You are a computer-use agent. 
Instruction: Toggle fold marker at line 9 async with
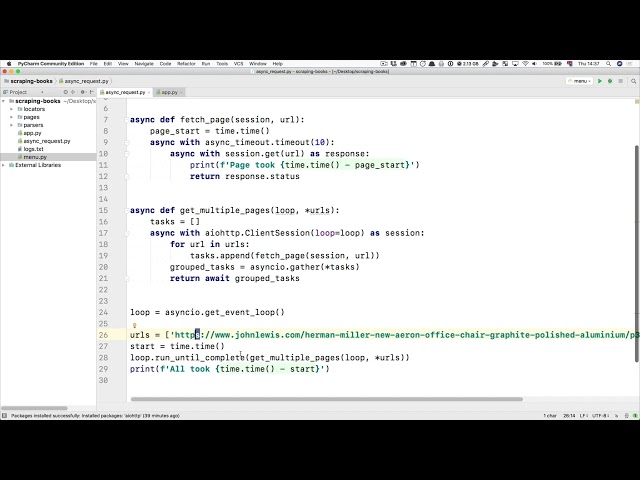(x=127, y=142)
